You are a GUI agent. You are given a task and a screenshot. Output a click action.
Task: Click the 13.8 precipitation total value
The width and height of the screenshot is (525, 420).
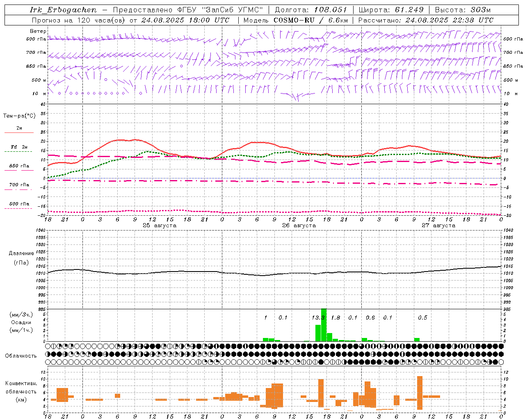coord(318,317)
